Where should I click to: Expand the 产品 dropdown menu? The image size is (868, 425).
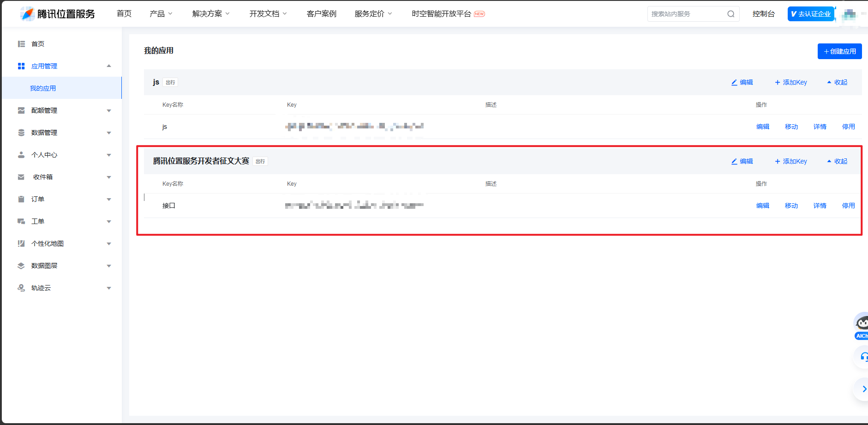161,14
